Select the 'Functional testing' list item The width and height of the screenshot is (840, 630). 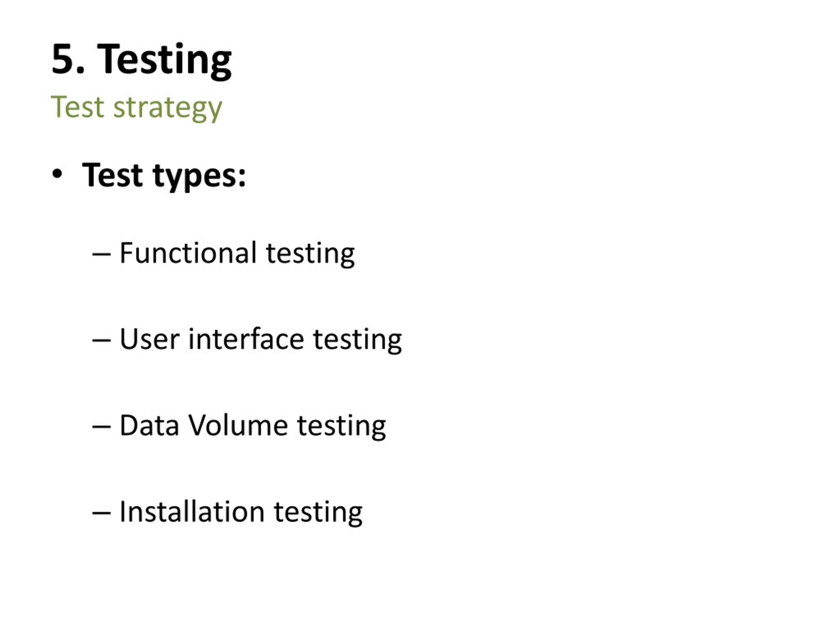pos(237,254)
